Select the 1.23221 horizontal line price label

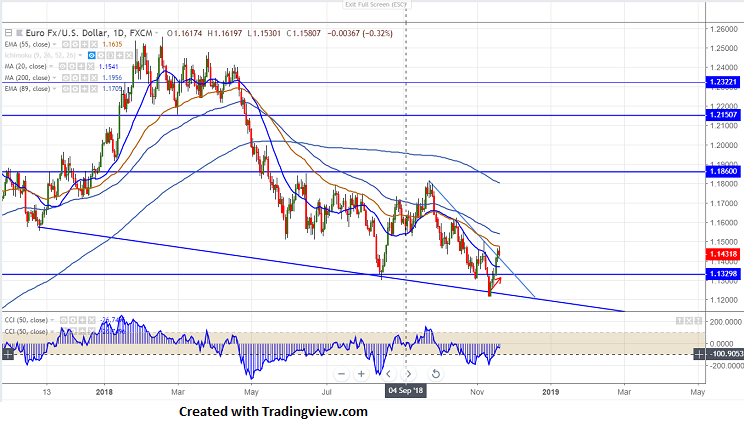723,82
